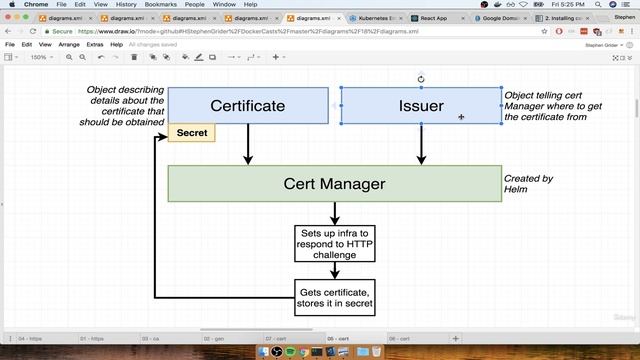The width and height of the screenshot is (640, 360).
Task: Open the '03 - ca' page tab
Action: point(151,338)
